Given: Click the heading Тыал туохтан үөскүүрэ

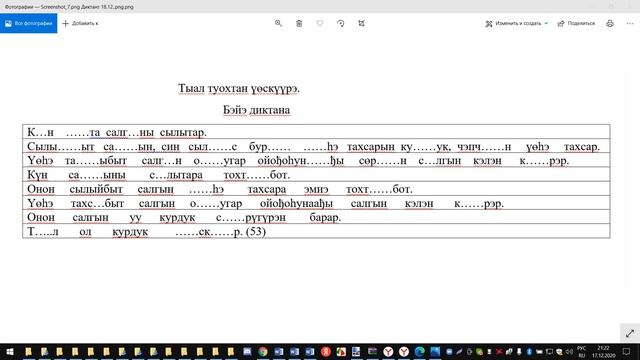Looking at the screenshot, I should [x=239, y=88].
